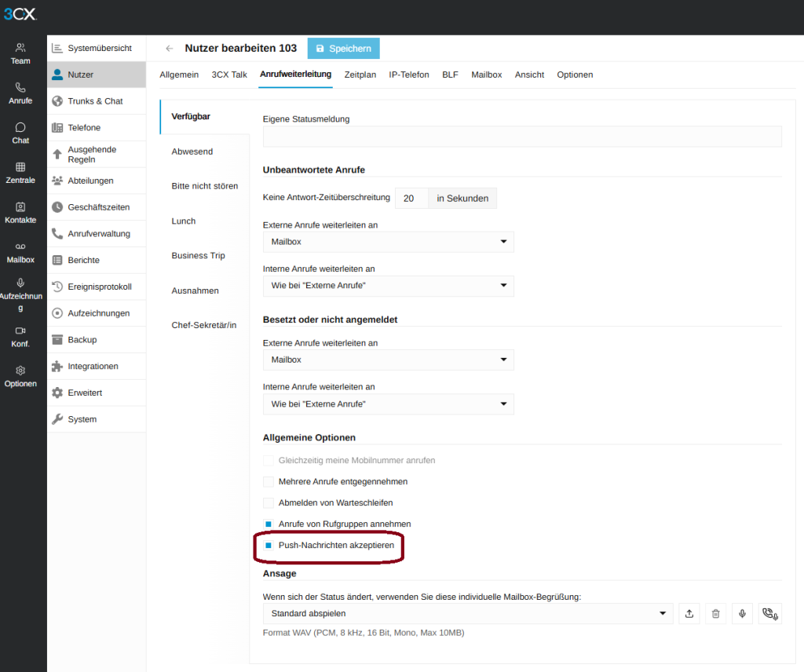Switch to the BLF tab
The image size is (804, 672).
[x=450, y=75]
